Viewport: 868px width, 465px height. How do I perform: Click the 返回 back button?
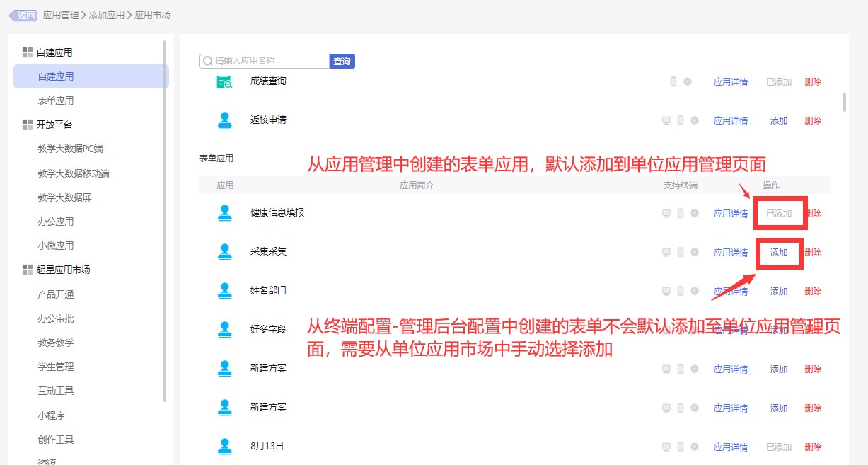click(x=23, y=15)
